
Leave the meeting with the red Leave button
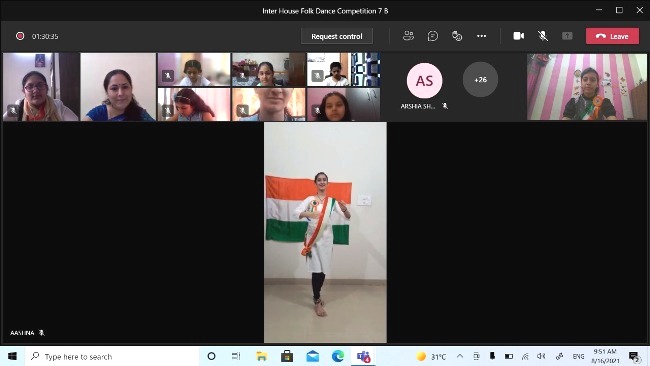tap(612, 36)
